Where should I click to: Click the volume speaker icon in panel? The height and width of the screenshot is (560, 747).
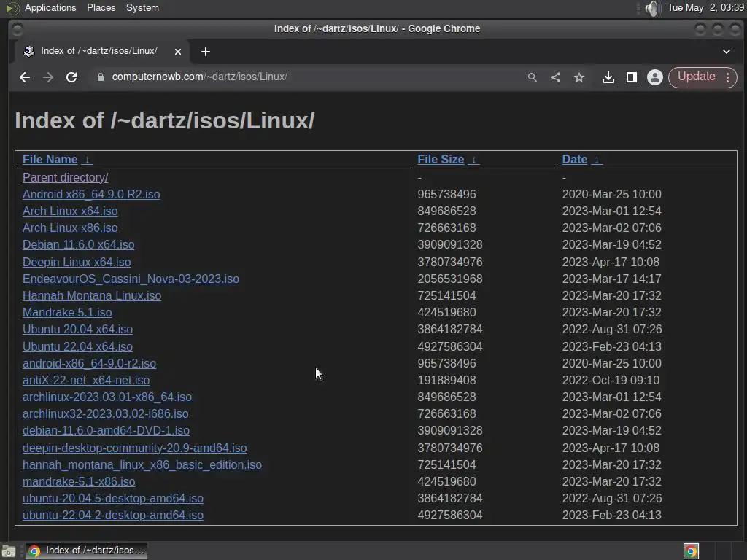[x=651, y=8]
